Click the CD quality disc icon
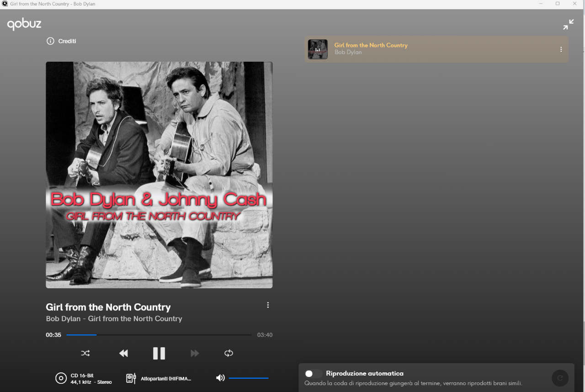 [x=61, y=378]
